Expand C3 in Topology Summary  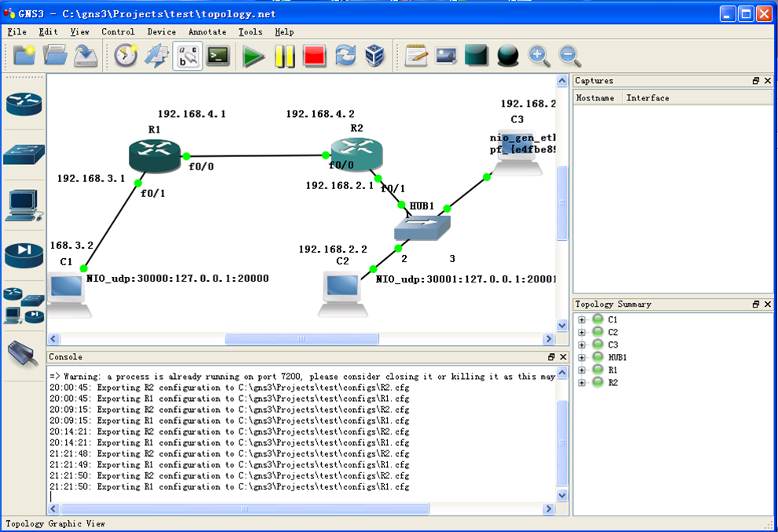[582, 345]
